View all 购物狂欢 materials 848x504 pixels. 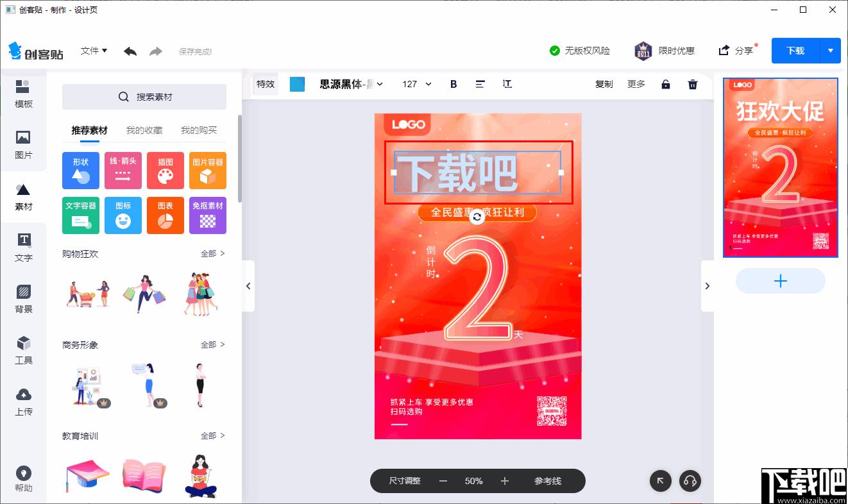[213, 254]
